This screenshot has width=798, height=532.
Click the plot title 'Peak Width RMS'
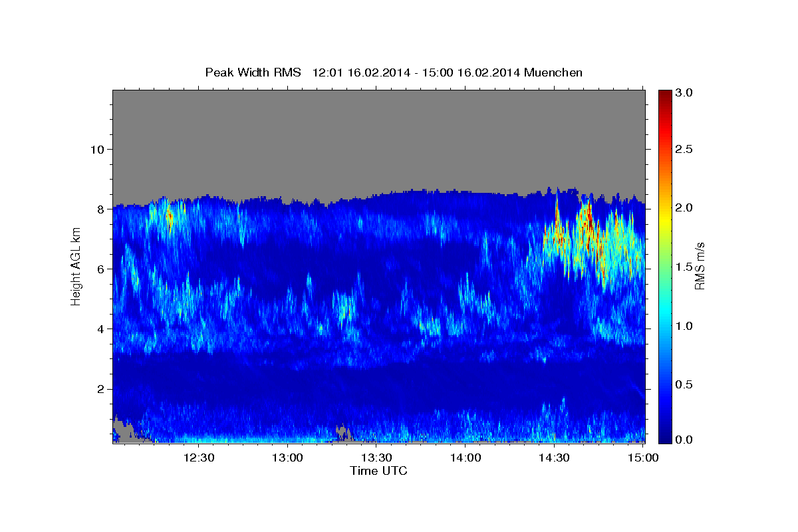coord(253,72)
